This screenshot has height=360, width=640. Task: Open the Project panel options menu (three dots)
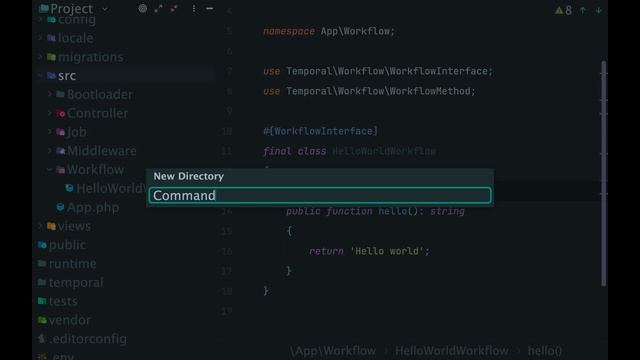[x=193, y=9]
